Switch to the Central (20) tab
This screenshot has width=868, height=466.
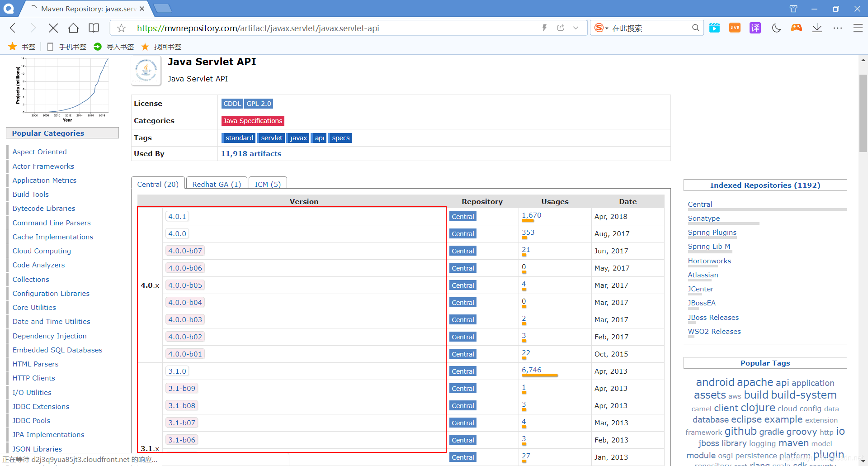[158, 184]
